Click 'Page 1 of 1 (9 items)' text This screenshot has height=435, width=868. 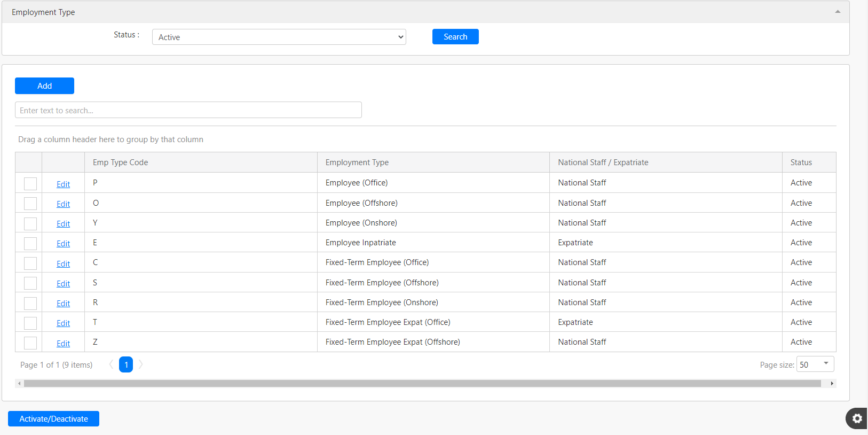tap(56, 365)
